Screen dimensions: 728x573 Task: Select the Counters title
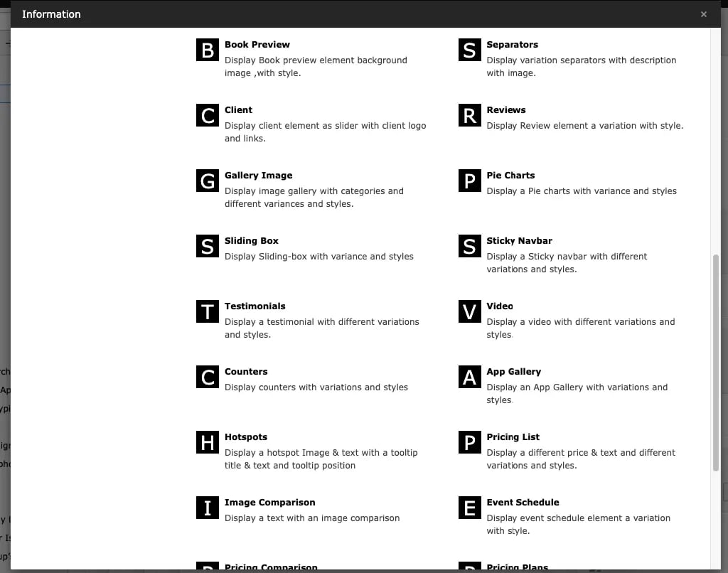(246, 372)
